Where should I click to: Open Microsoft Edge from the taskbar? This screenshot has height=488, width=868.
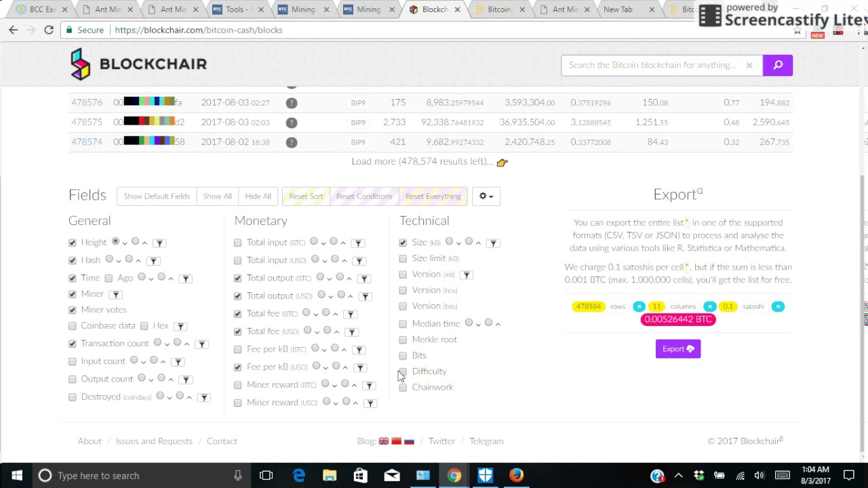pos(298,476)
